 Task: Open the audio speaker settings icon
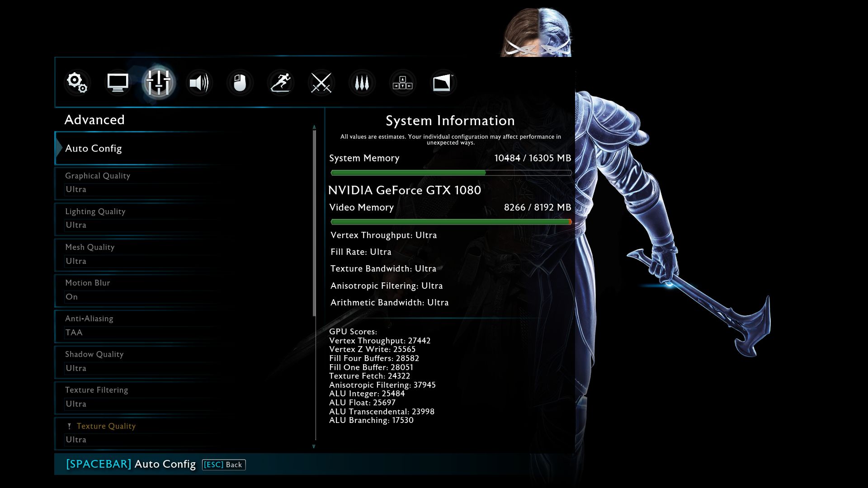[x=199, y=83]
